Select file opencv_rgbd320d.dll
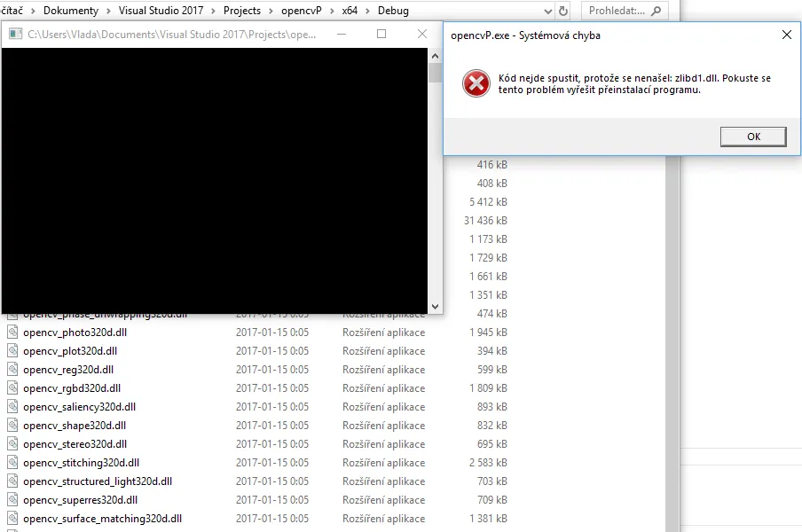 point(72,388)
